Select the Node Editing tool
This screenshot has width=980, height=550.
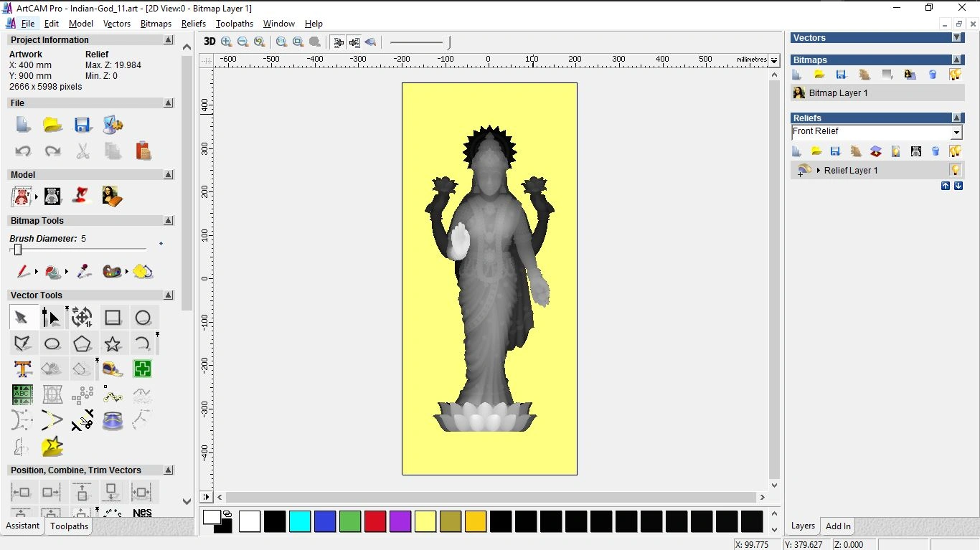click(x=52, y=318)
